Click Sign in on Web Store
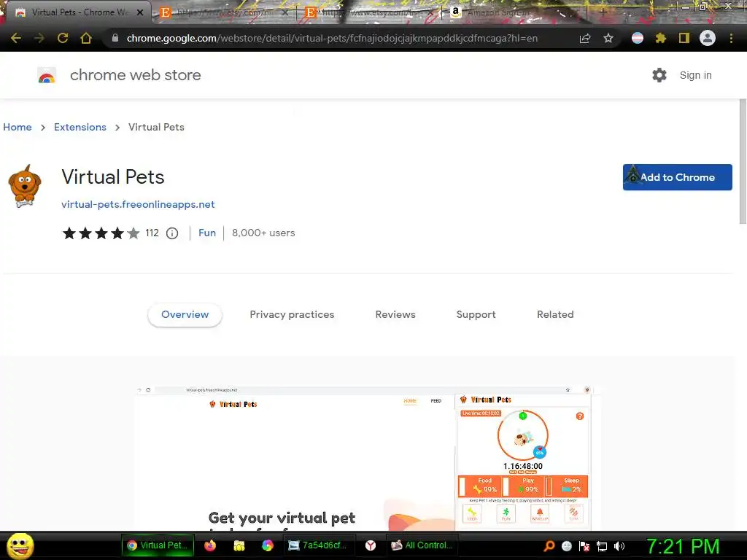747x560 pixels. coord(695,75)
